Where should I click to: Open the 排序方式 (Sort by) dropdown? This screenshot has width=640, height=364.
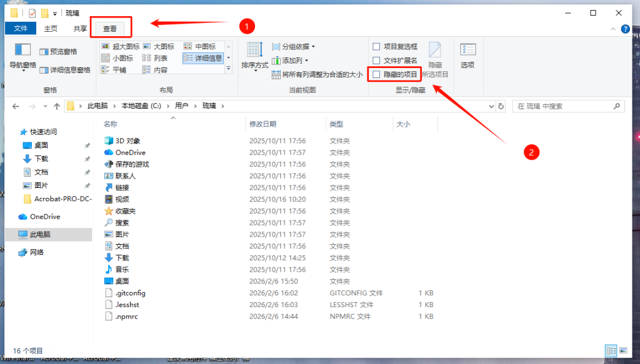pyautogui.click(x=254, y=56)
